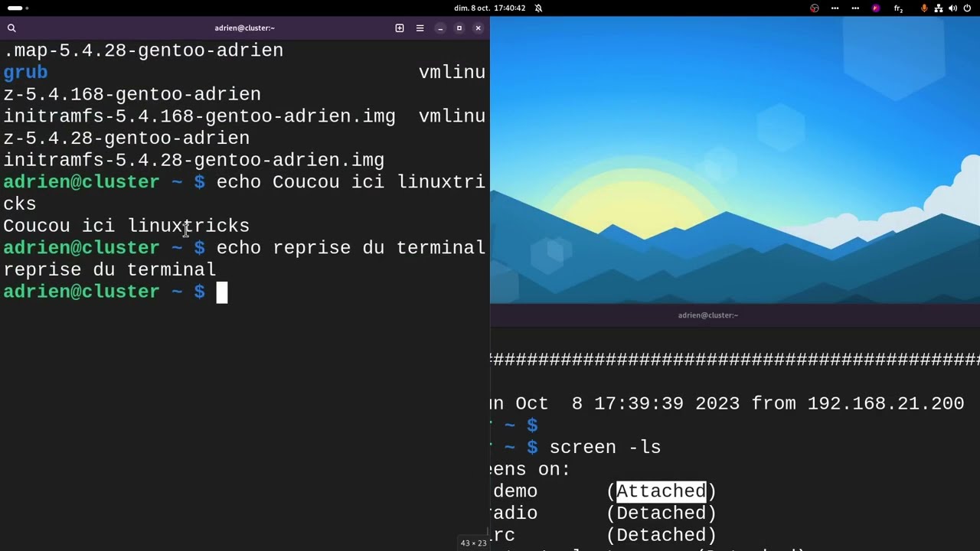Viewport: 980px width, 551px height.
Task: Click the 'echo reprise du terminal' command
Action: point(351,248)
